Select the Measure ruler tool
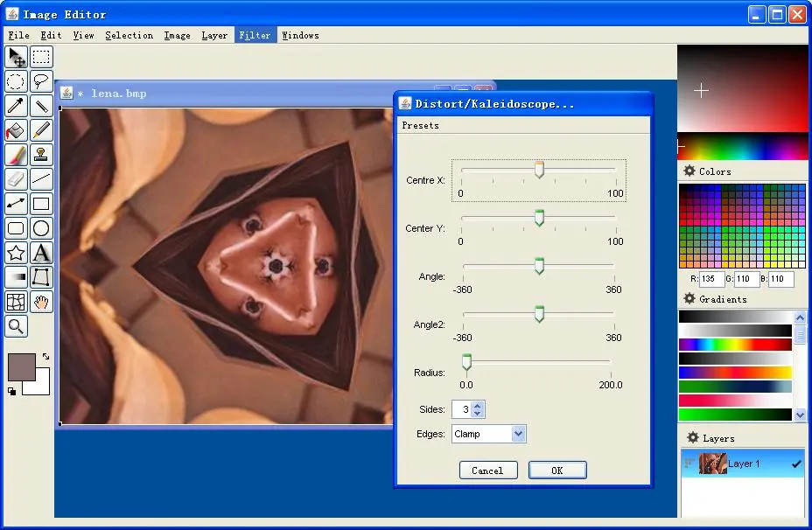This screenshot has width=812, height=530. [x=41, y=106]
